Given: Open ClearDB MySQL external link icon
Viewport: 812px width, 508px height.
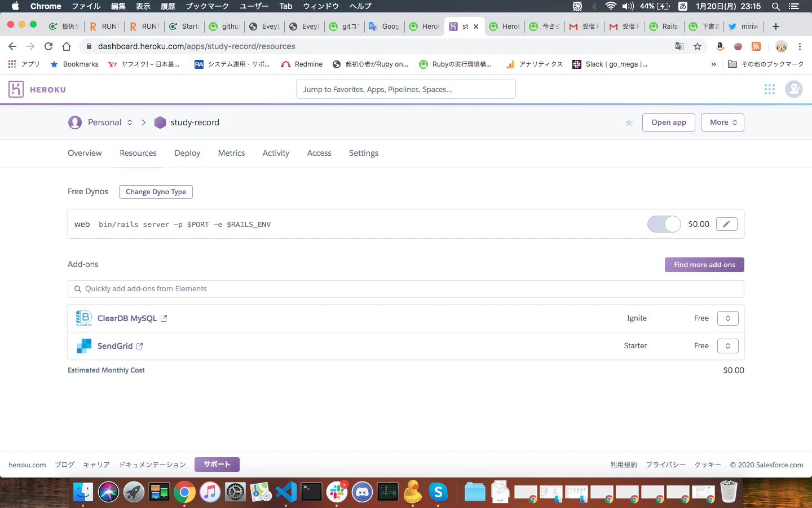Looking at the screenshot, I should point(164,318).
